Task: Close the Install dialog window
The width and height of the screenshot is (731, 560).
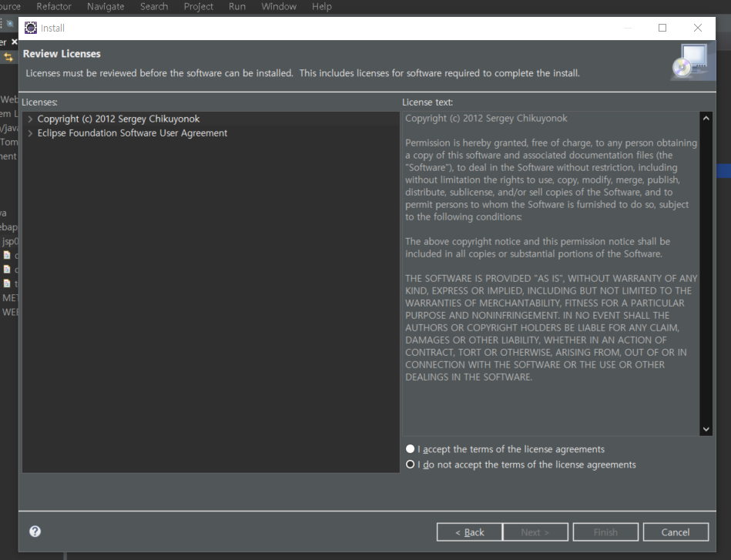Action: 697,28
